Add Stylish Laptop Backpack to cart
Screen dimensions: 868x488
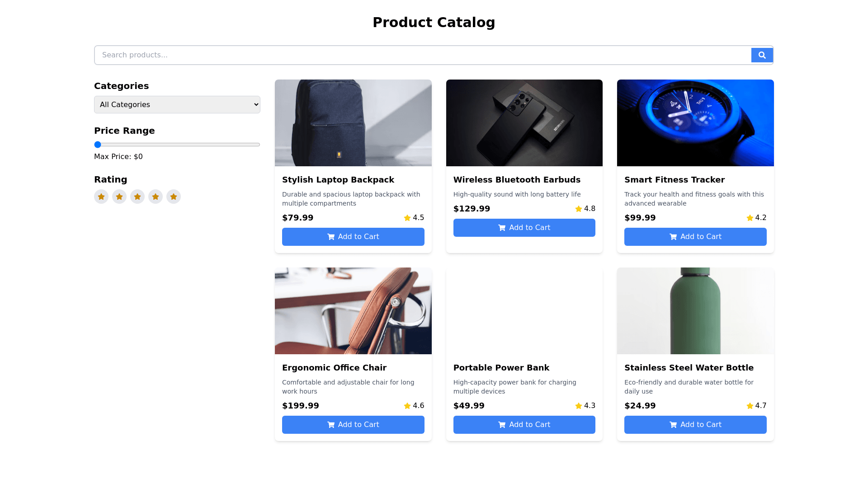[x=353, y=237]
